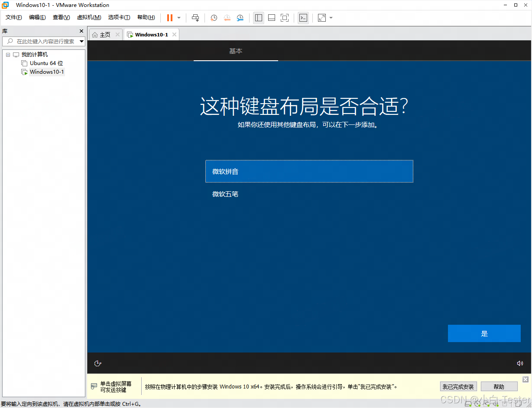Close the 主页 tab

tap(117, 35)
